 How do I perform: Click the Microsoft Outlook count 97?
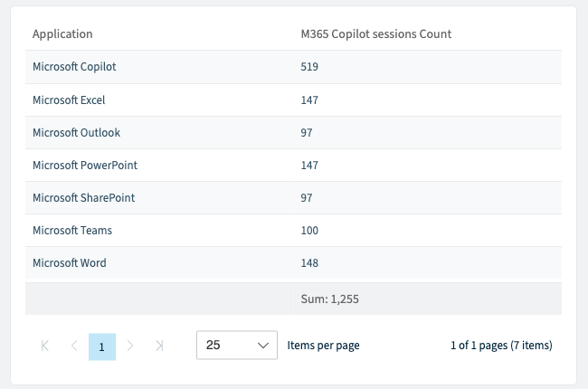click(x=307, y=133)
